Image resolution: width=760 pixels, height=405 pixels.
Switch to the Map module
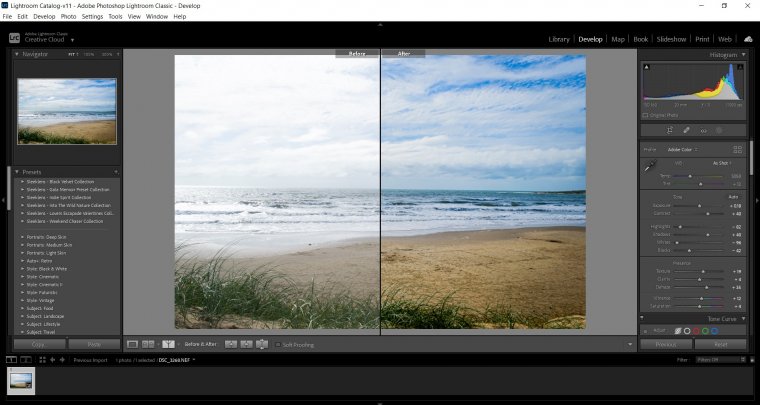618,39
